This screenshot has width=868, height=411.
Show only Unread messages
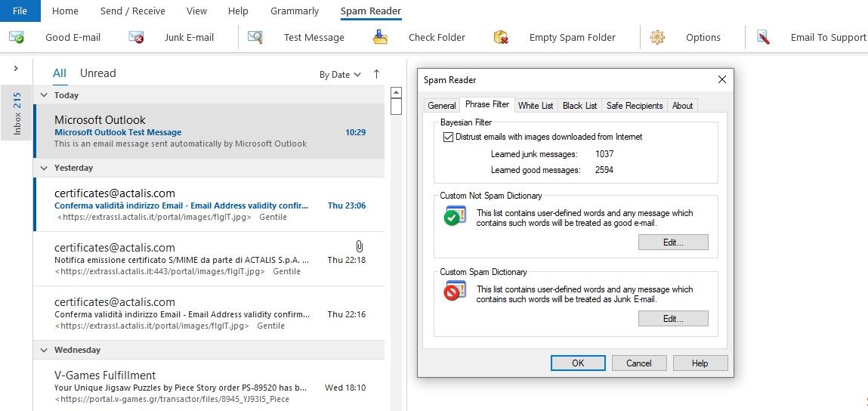click(98, 73)
